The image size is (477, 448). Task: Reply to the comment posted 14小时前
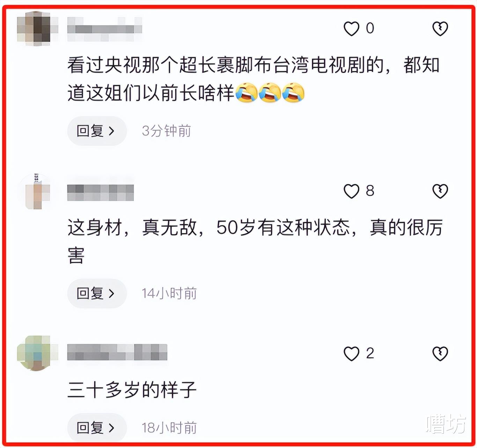[x=97, y=294]
